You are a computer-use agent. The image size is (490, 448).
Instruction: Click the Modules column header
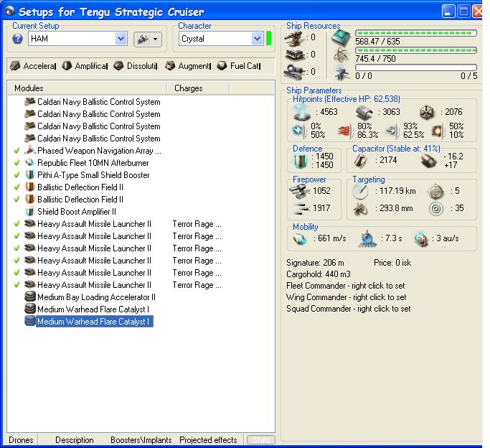tap(88, 88)
